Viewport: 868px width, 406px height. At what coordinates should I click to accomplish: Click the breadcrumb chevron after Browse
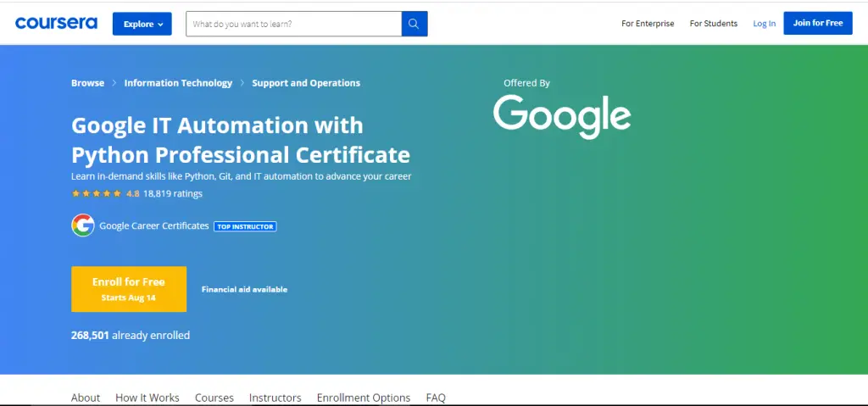tap(114, 83)
